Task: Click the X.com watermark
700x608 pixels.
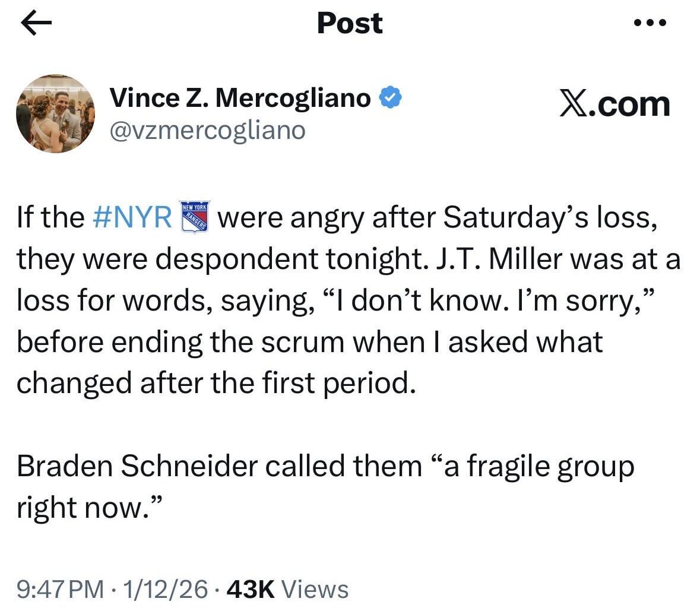Action: [615, 104]
